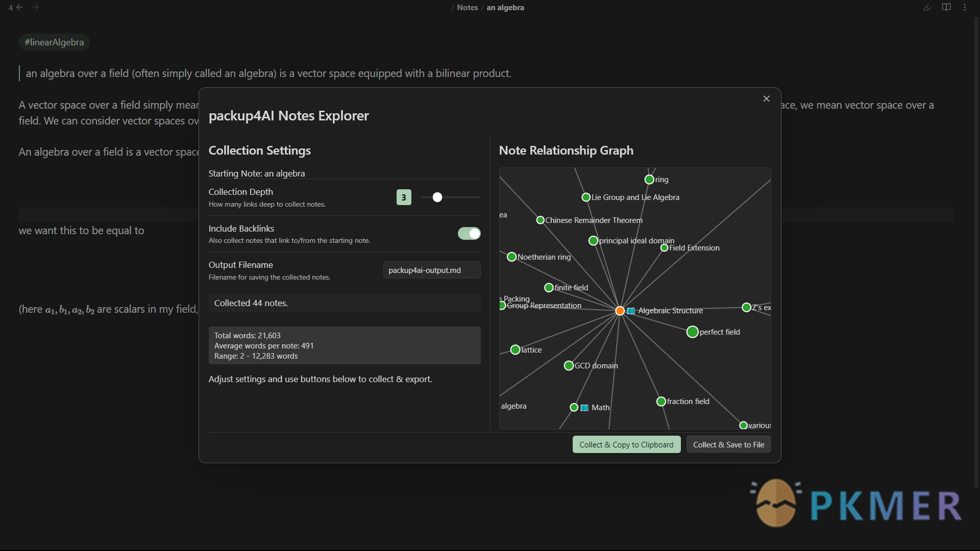Click the Collected 44 notes status

click(345, 303)
